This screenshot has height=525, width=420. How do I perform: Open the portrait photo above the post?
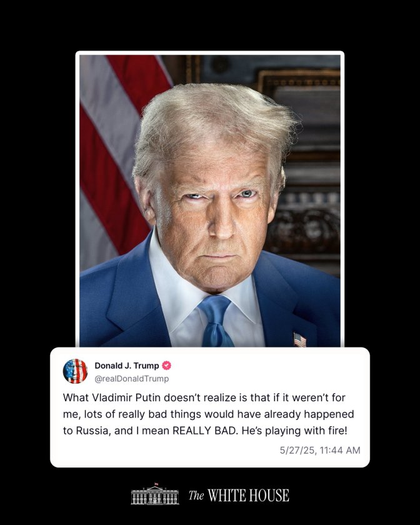(x=210, y=200)
